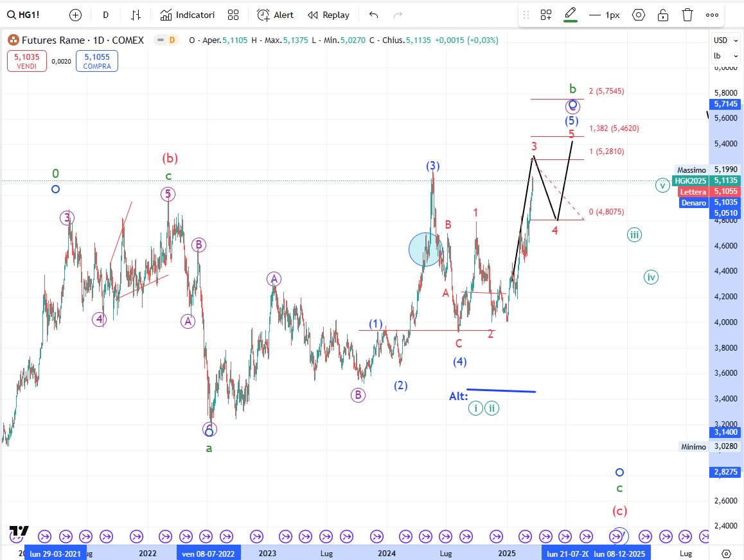Lock the selected drawing
The width and height of the screenshot is (744, 560).
(663, 15)
